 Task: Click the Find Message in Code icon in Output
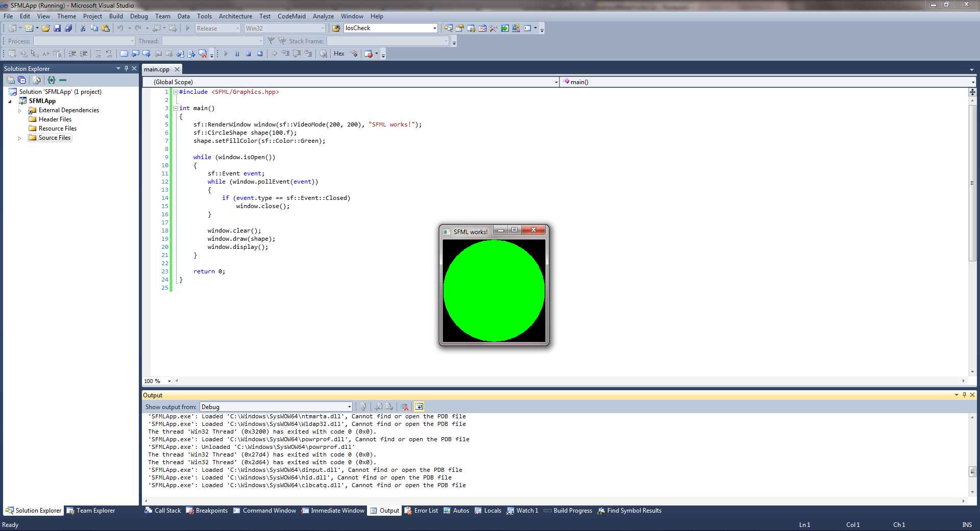[x=363, y=407]
